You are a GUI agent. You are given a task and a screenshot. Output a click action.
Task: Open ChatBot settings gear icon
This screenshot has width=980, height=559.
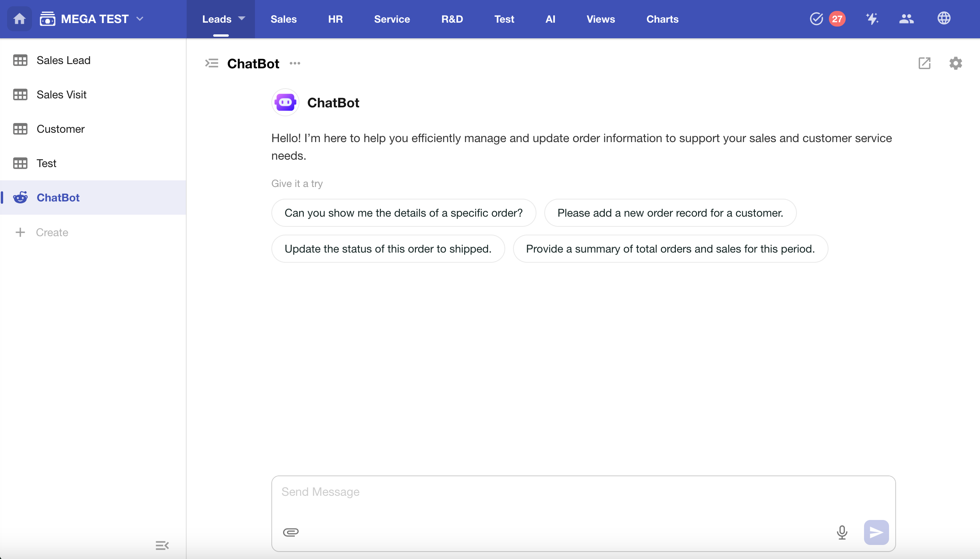click(x=955, y=63)
